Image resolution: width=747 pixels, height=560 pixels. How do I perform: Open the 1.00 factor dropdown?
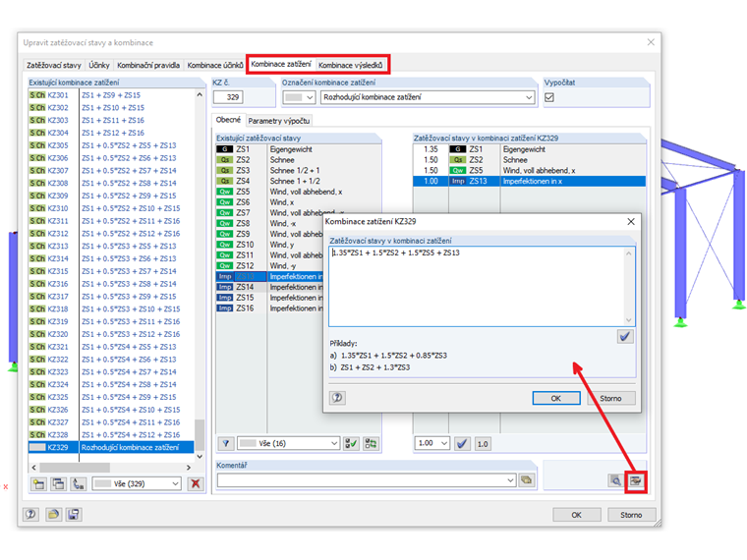pos(431,443)
